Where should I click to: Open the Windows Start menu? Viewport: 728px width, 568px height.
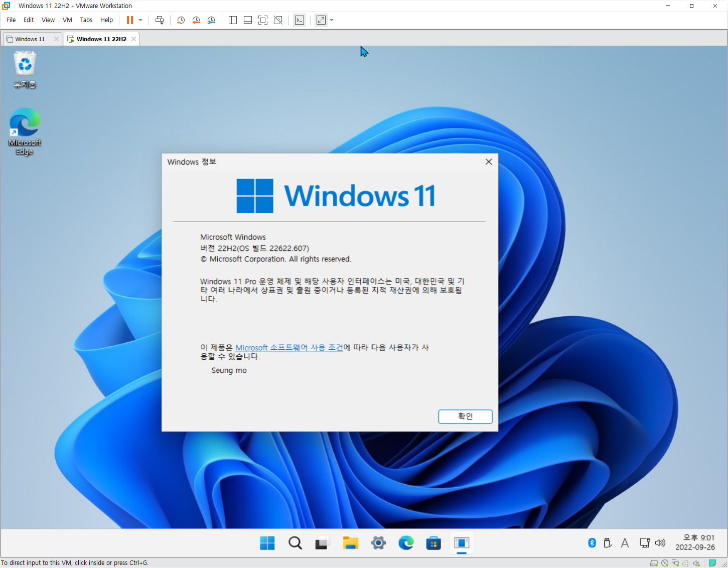click(267, 543)
